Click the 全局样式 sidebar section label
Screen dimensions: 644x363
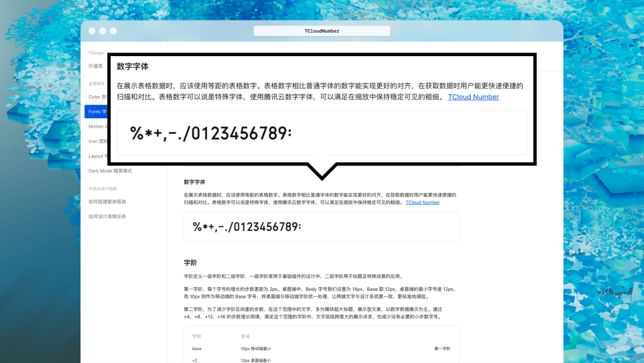coord(97,84)
